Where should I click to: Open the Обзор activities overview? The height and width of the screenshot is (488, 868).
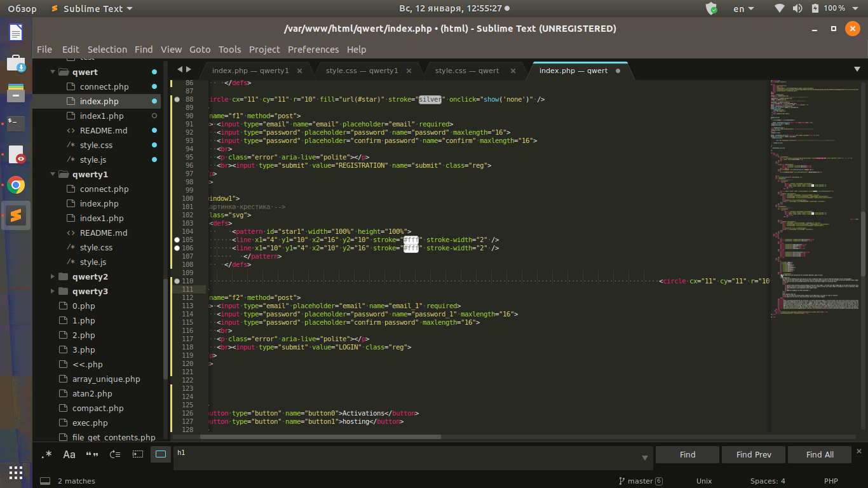tap(22, 9)
